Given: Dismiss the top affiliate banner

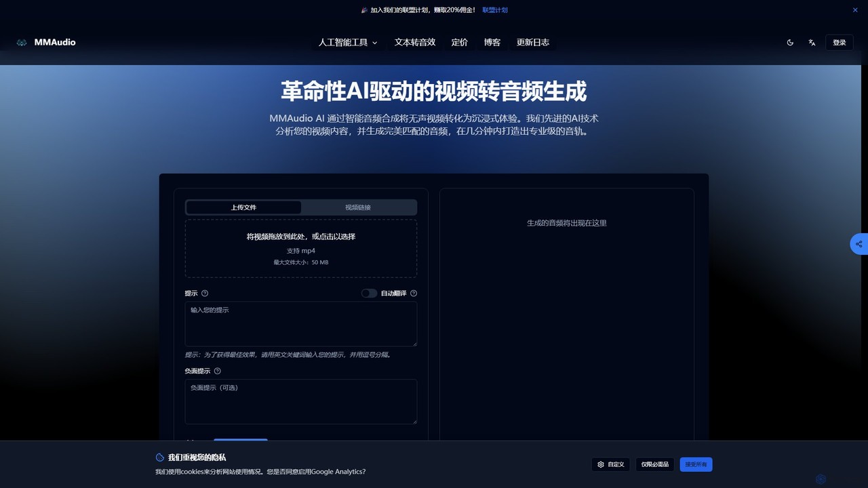Looking at the screenshot, I should (x=855, y=10).
